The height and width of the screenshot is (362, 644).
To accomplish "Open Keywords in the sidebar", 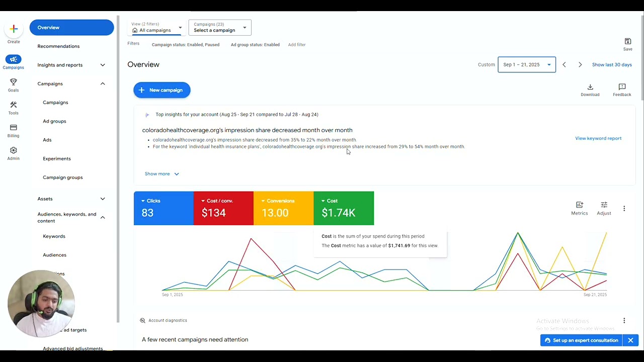I will point(54,236).
